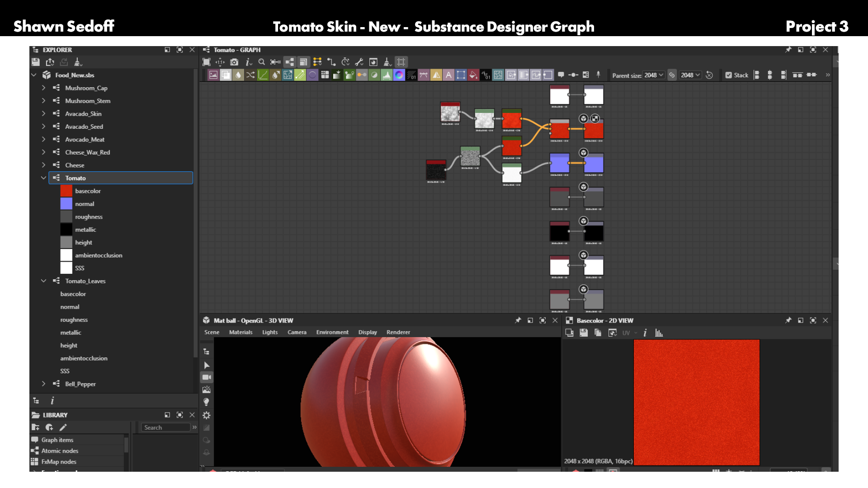Click the graph snapshot camera icon
The height and width of the screenshot is (488, 868).
point(234,62)
